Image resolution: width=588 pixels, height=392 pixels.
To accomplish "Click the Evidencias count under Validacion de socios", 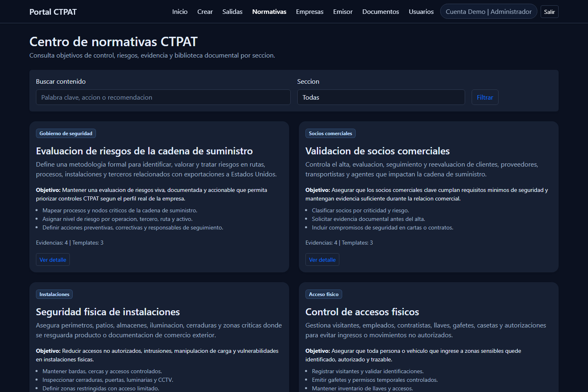I will pos(321,243).
